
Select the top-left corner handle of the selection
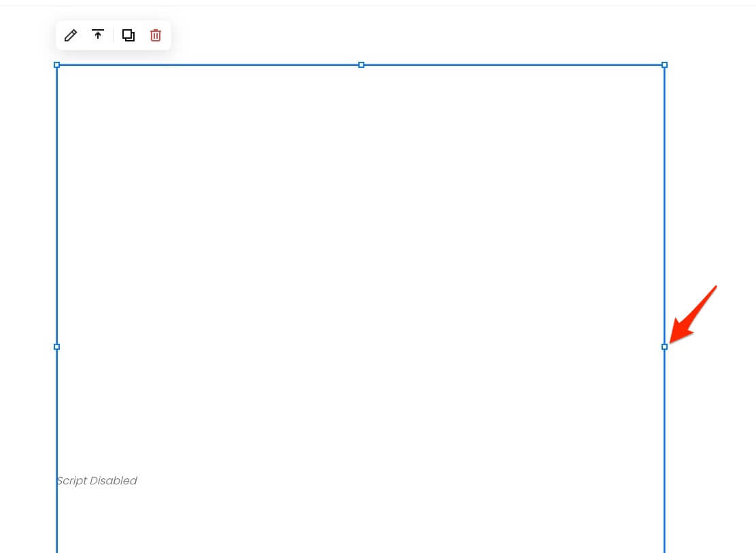click(x=57, y=65)
